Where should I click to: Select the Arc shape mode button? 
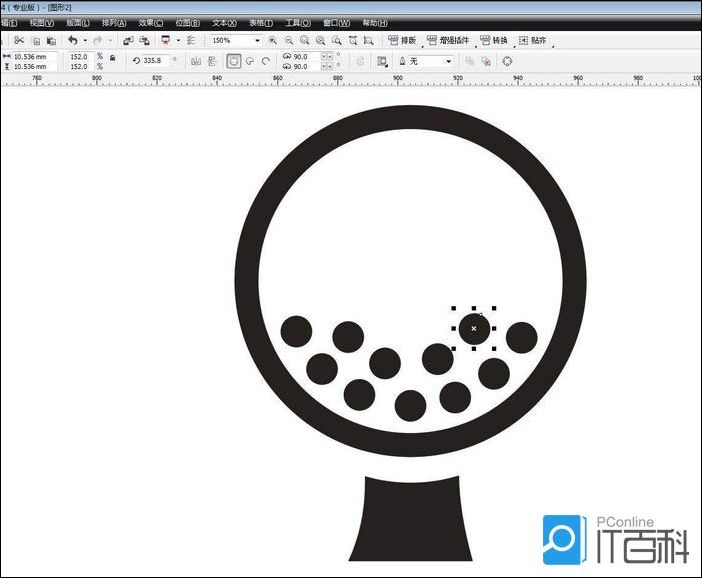coord(266,61)
